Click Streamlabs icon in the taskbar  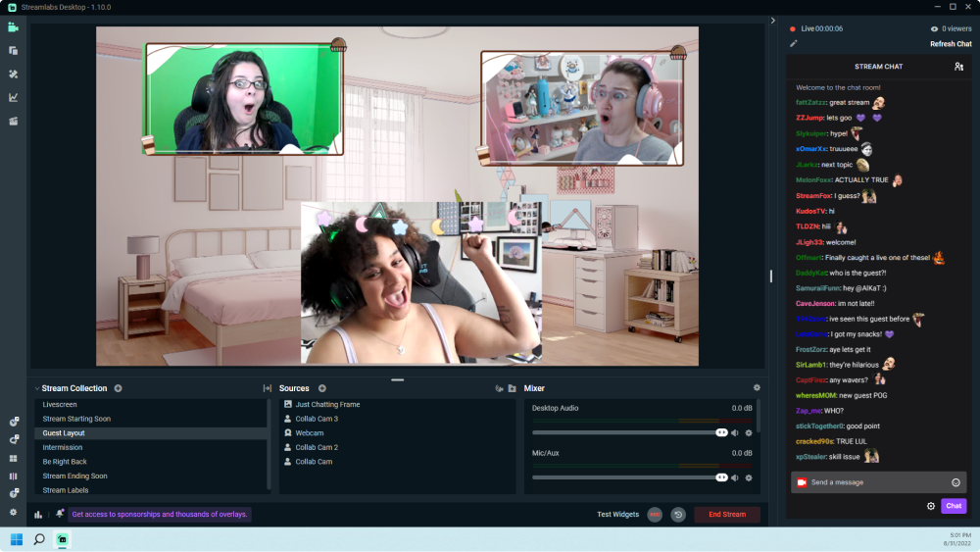coord(63,539)
